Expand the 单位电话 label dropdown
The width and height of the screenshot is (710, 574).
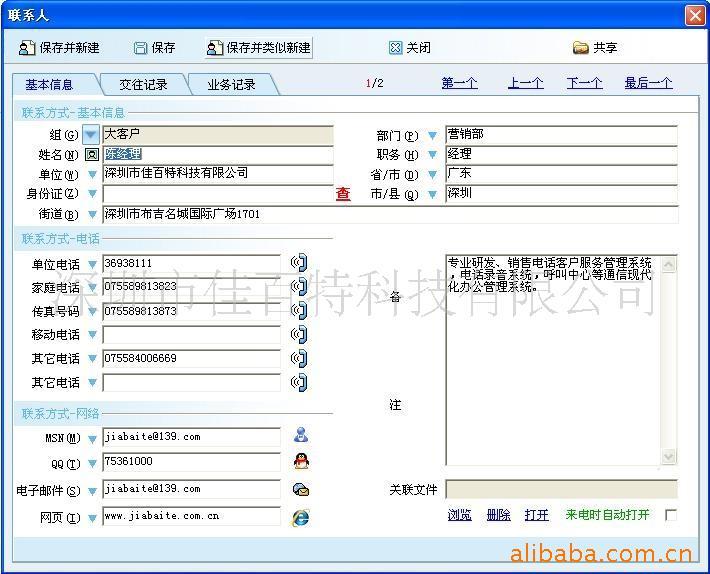(x=92, y=264)
